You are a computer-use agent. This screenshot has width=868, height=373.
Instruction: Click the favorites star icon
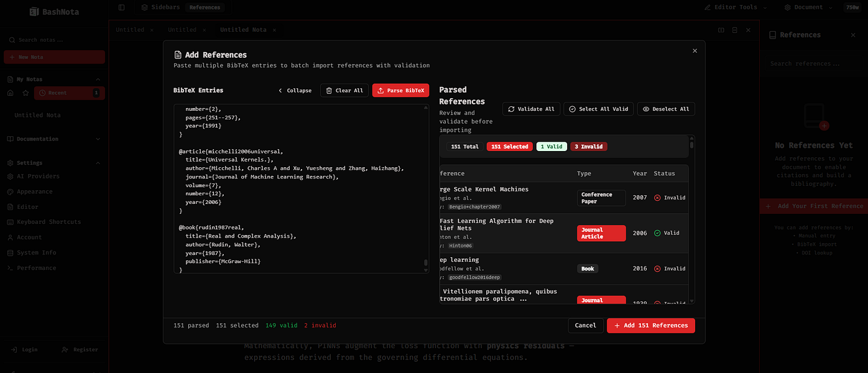pos(25,93)
